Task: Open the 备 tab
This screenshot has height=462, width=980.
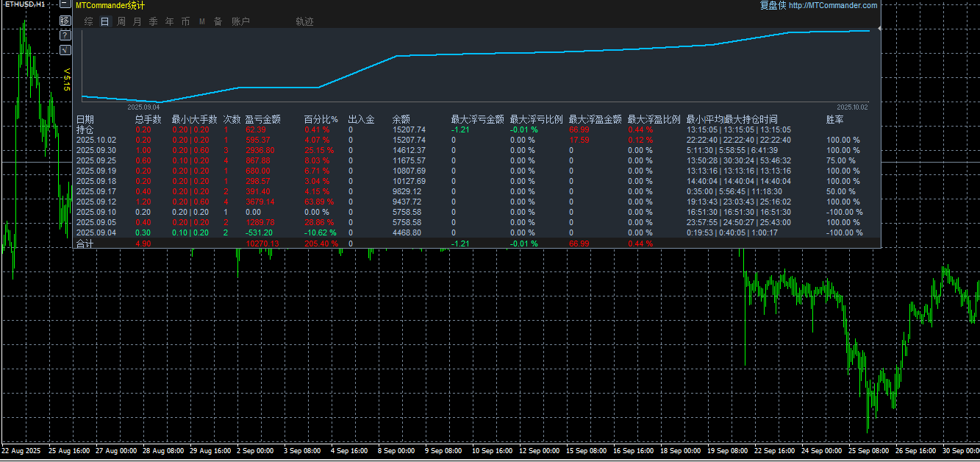Action: click(218, 22)
